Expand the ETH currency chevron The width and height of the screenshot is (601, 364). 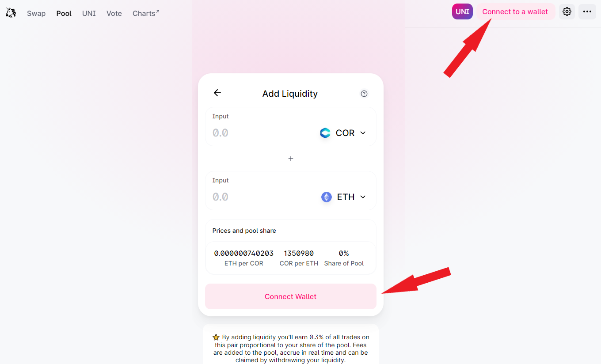click(363, 197)
